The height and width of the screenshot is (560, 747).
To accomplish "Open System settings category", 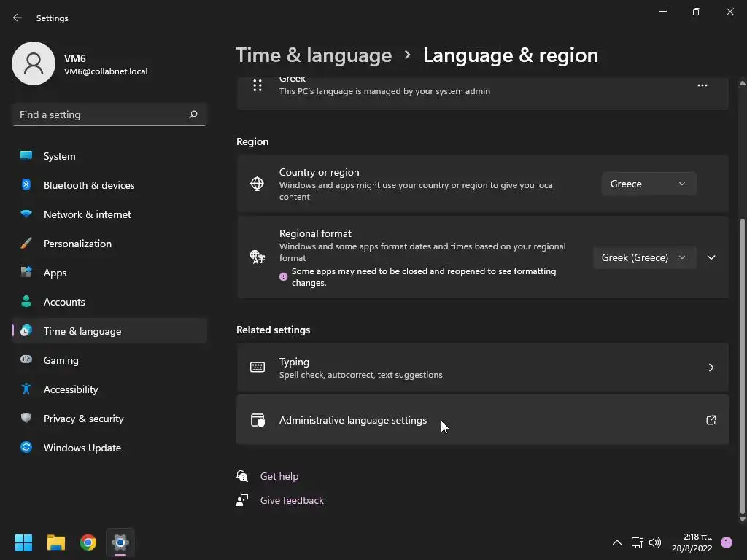I will click(109, 156).
